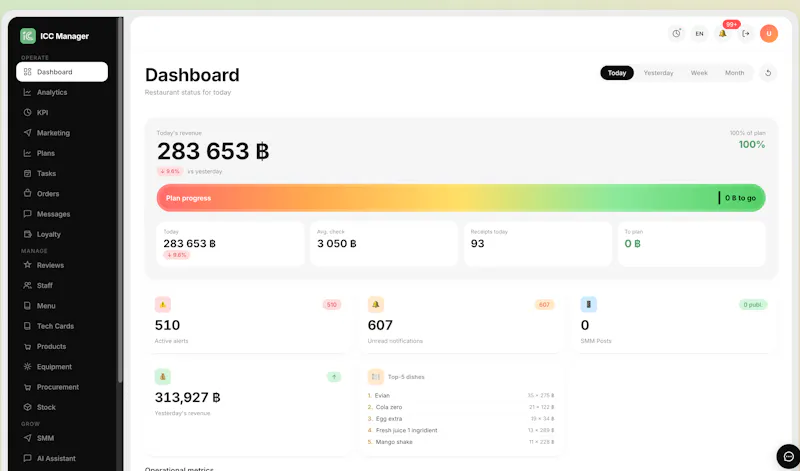This screenshot has height=471, width=800.
Task: Click the Fresh juice 1 ingridient row
Action: point(461,430)
